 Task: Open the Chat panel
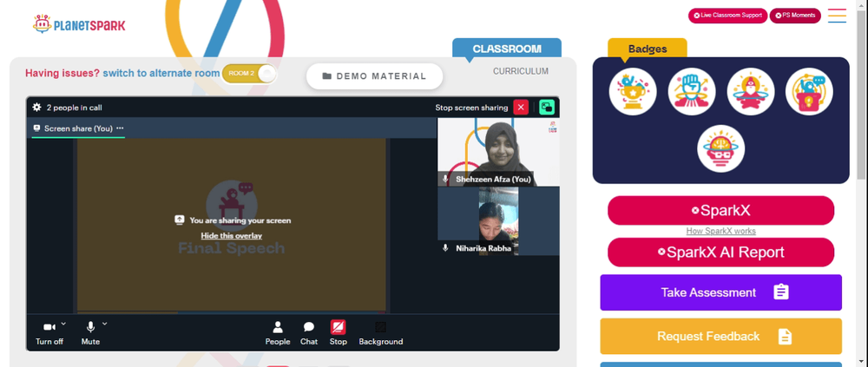click(x=309, y=333)
